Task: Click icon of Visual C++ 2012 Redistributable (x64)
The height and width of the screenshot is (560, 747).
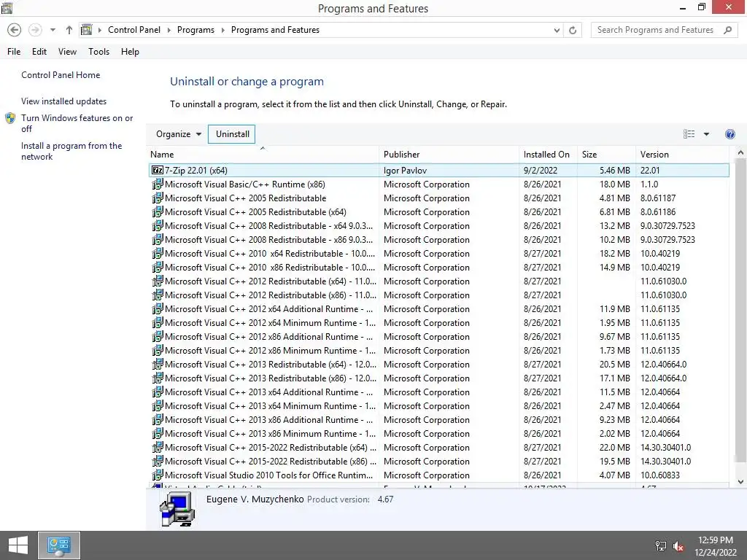Action: (158, 281)
